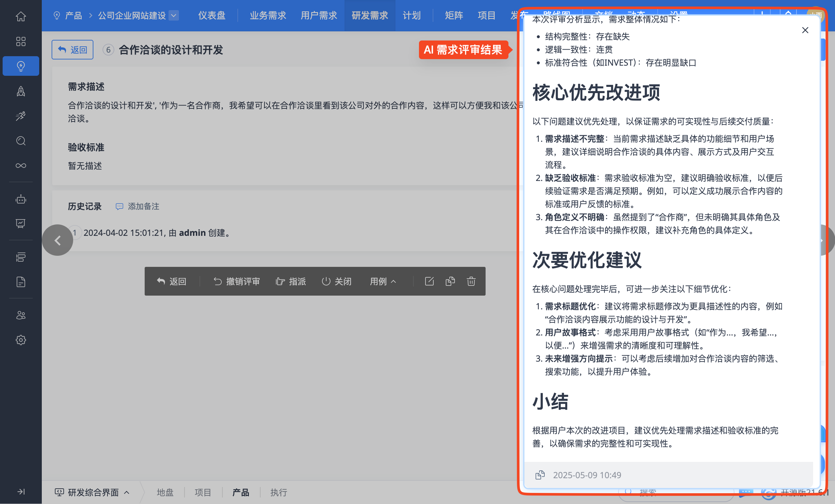
Task: Click the blue 返回 button at top
Action: 72,50
